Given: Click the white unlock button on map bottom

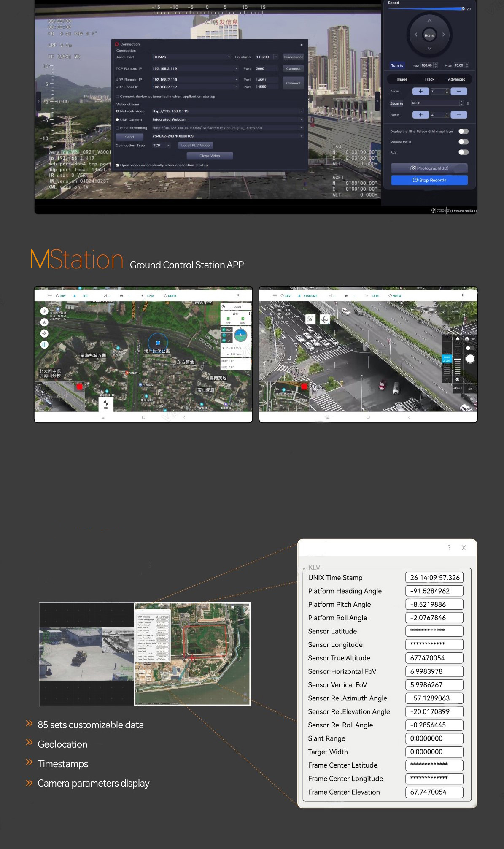Looking at the screenshot, I should tap(106, 404).
